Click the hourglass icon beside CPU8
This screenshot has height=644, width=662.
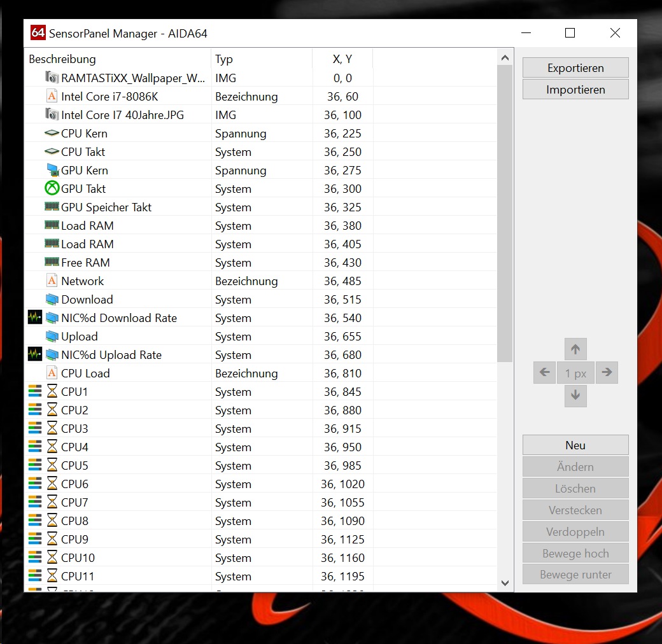coord(52,521)
